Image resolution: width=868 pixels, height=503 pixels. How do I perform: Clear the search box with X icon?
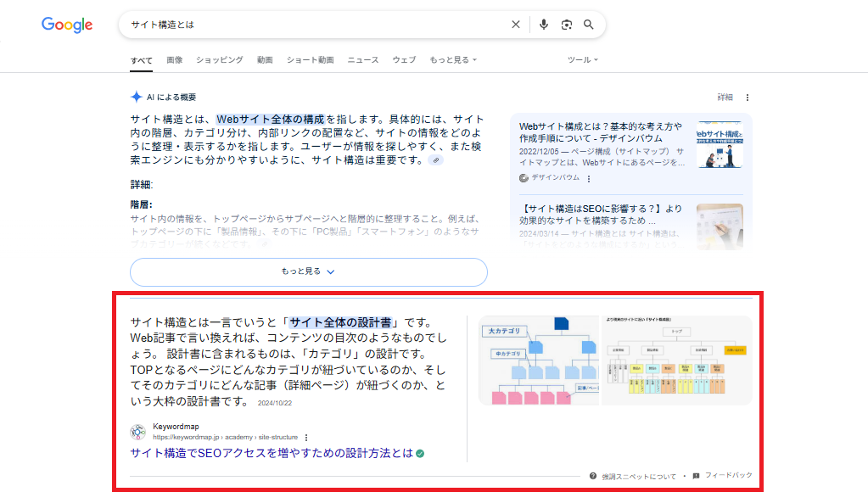(x=515, y=25)
